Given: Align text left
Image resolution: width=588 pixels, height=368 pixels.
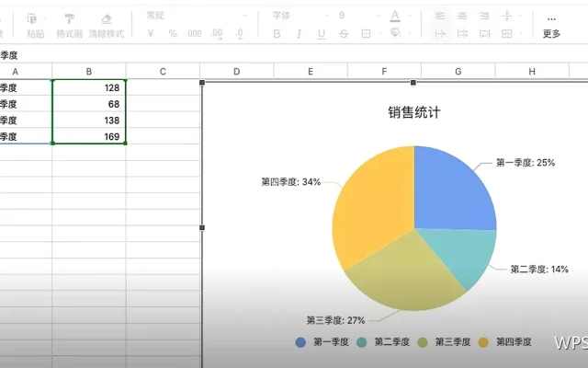Looking at the screenshot, I should pyautogui.click(x=440, y=16).
